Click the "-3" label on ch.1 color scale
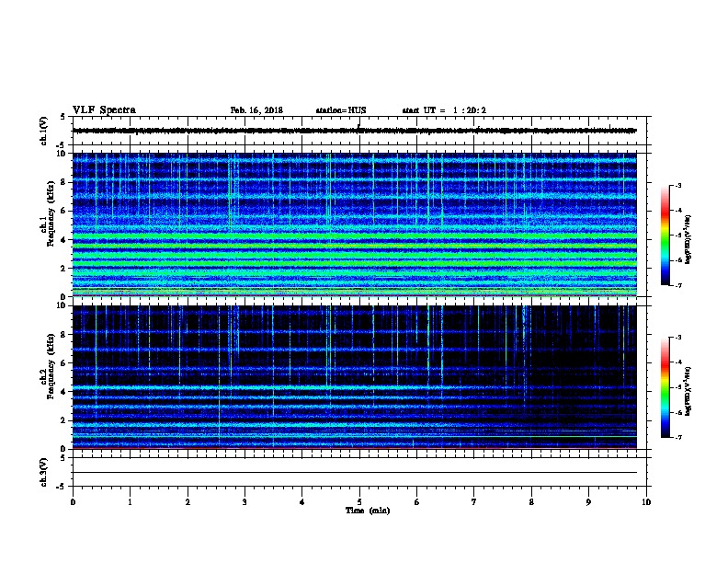728x563 pixels. (677, 186)
